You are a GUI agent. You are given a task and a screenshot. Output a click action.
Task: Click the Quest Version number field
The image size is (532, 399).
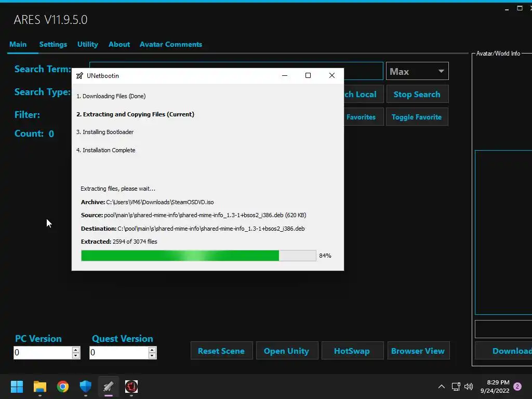[119, 353]
